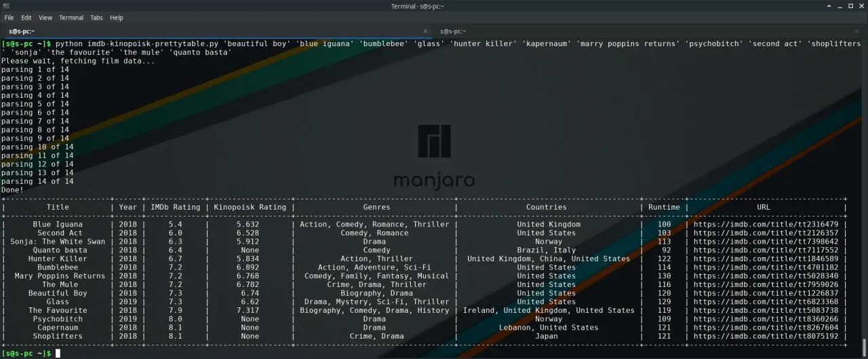Click the 'Blue Iguana' title cell
This screenshot has height=359, width=868.
coord(58,225)
